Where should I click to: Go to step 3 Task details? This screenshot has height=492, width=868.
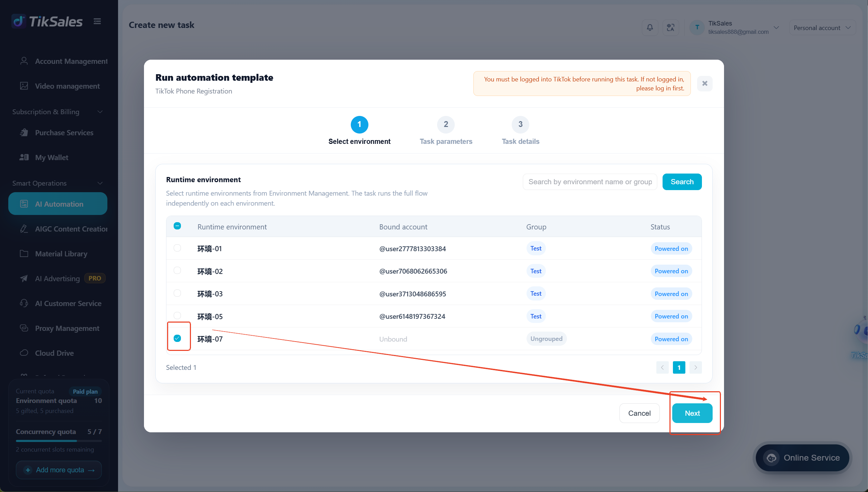click(x=520, y=131)
